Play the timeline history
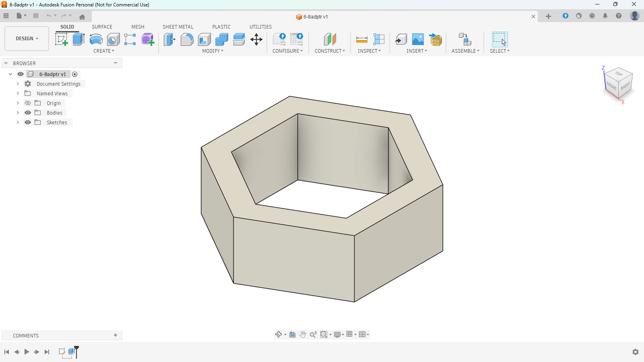The height and width of the screenshot is (362, 644). pyautogui.click(x=27, y=352)
